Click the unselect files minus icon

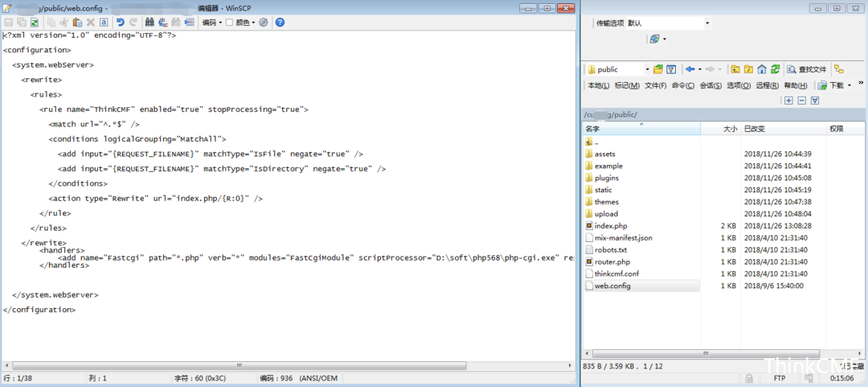pos(801,101)
